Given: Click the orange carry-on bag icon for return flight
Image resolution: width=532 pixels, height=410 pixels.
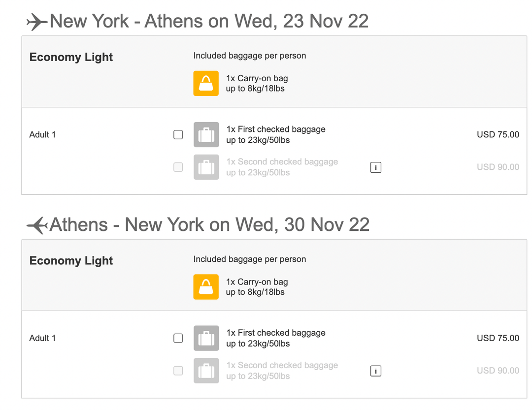Looking at the screenshot, I should coord(205,287).
